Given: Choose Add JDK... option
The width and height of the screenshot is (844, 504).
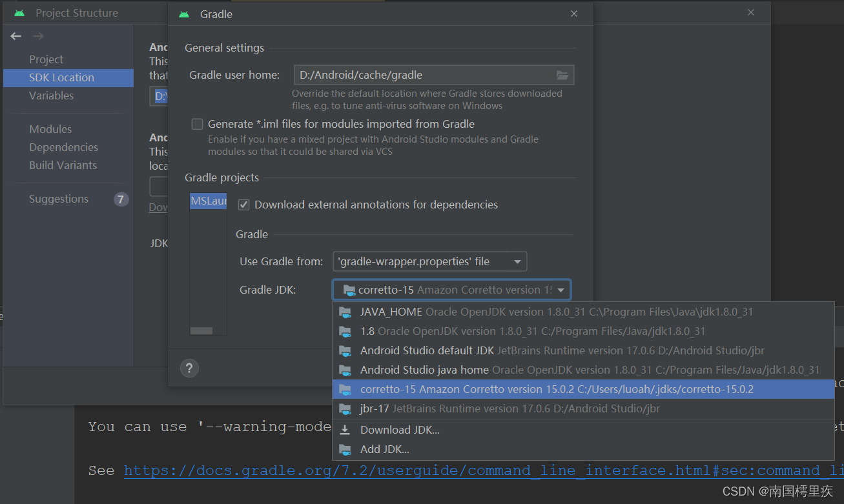Looking at the screenshot, I should tap(583, 449).
